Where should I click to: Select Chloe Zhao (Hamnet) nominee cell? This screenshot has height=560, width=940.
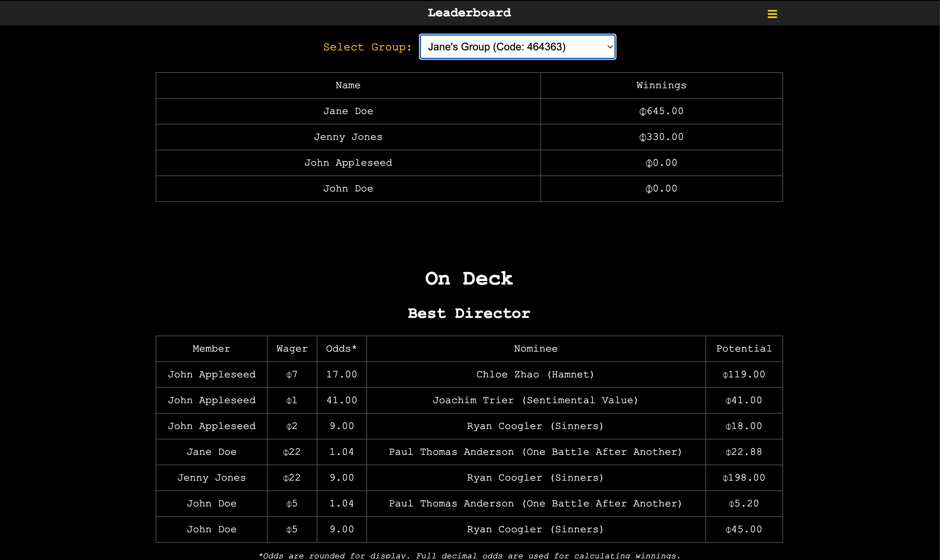(535, 374)
